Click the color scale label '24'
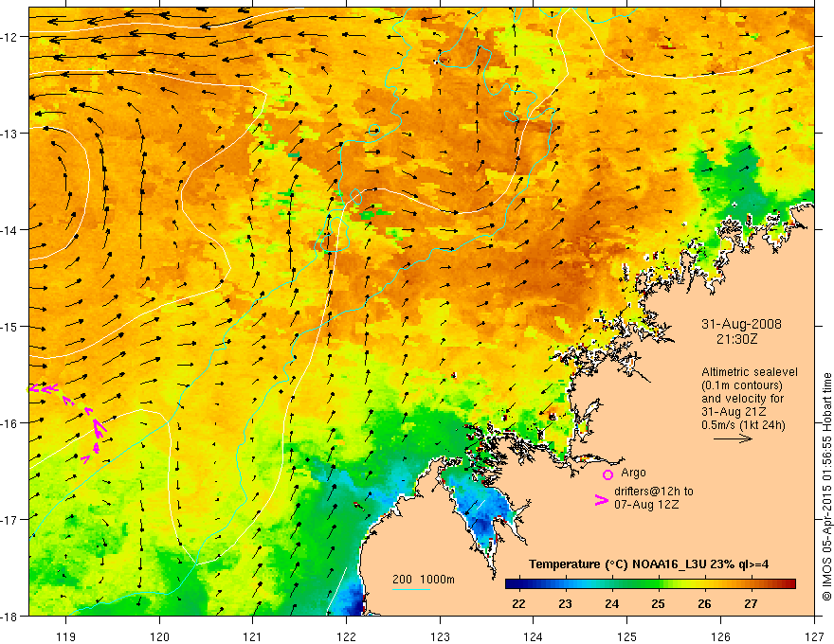834x644 pixels. pyautogui.click(x=611, y=603)
